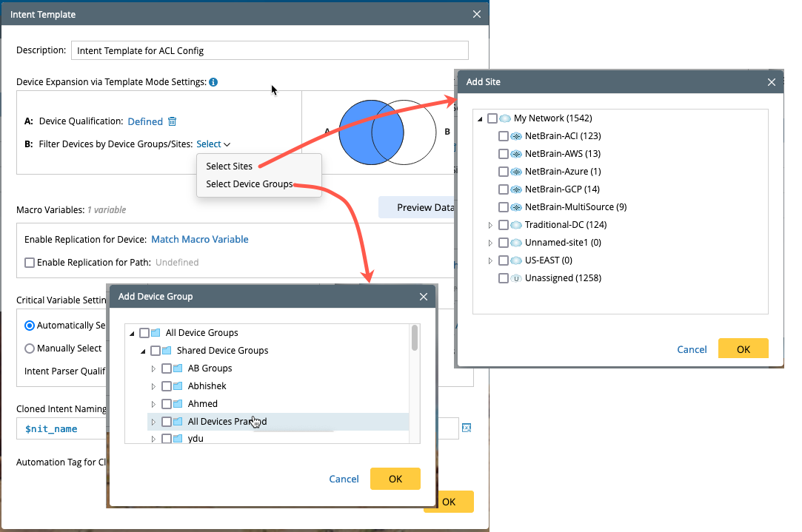Click the Unassigned site icon
The width and height of the screenshot is (802, 532).
point(516,278)
